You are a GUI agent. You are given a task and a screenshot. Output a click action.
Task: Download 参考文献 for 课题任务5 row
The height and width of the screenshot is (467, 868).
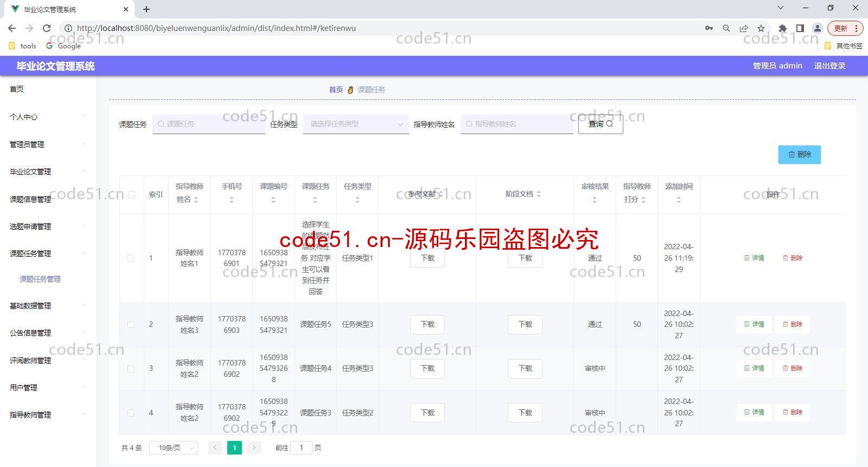click(x=427, y=324)
